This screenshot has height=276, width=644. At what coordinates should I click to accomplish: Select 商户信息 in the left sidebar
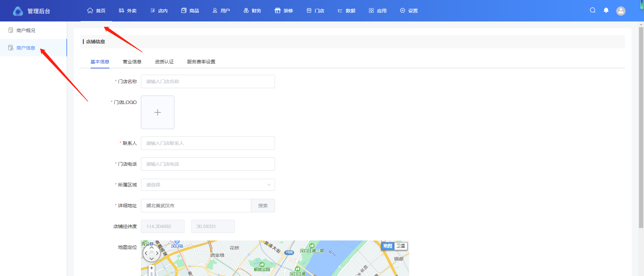point(26,48)
